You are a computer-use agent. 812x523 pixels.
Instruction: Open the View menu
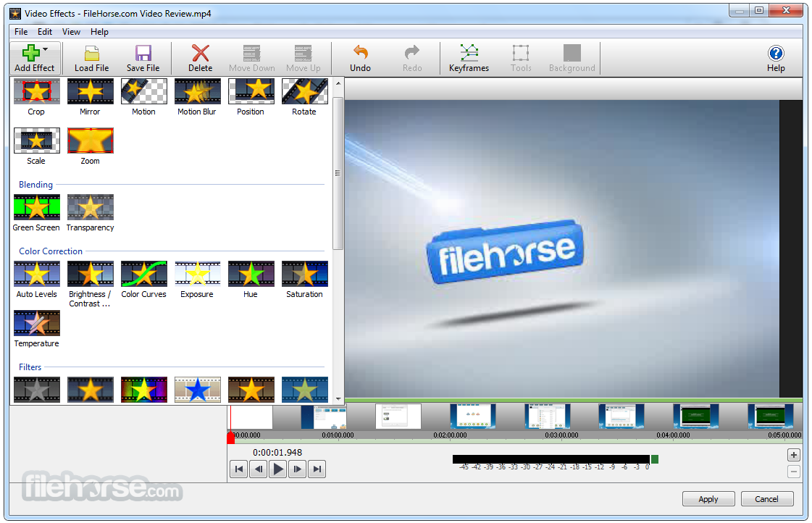click(70, 31)
